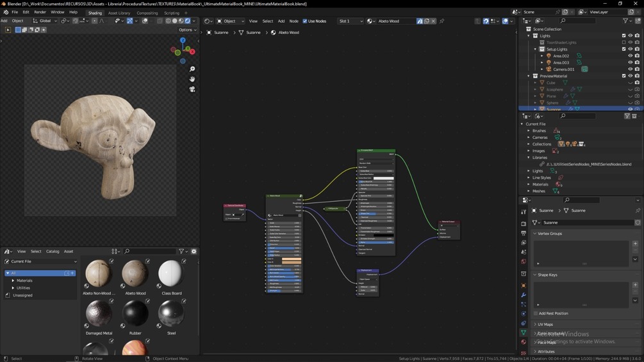Image resolution: width=644 pixels, height=362 pixels.
Task: Open the Object properties tab icon
Action: [x=524, y=285]
